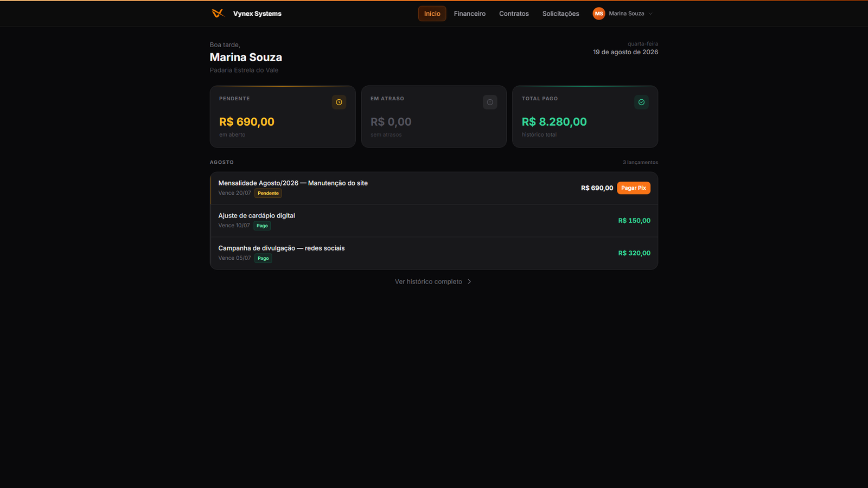
Task: Click the Vynex Systems logo icon
Action: (218, 14)
